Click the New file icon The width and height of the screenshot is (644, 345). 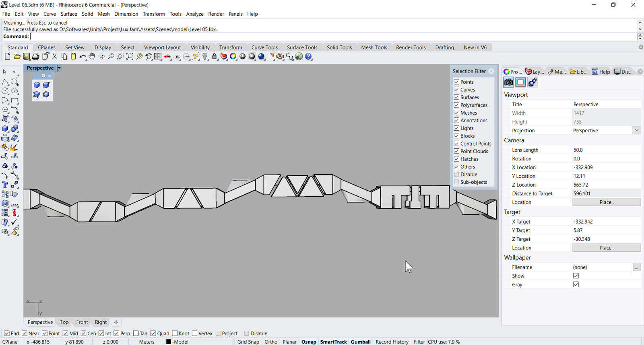point(7,56)
